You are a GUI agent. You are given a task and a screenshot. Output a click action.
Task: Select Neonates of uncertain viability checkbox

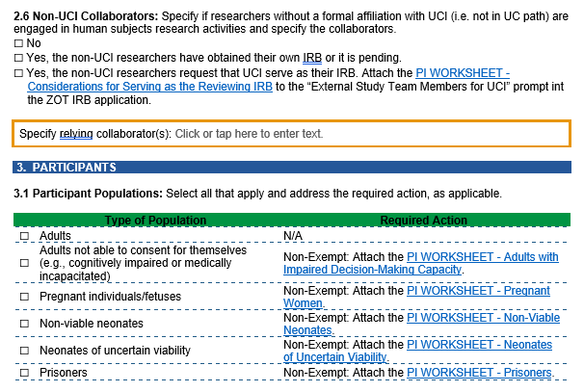point(25,351)
